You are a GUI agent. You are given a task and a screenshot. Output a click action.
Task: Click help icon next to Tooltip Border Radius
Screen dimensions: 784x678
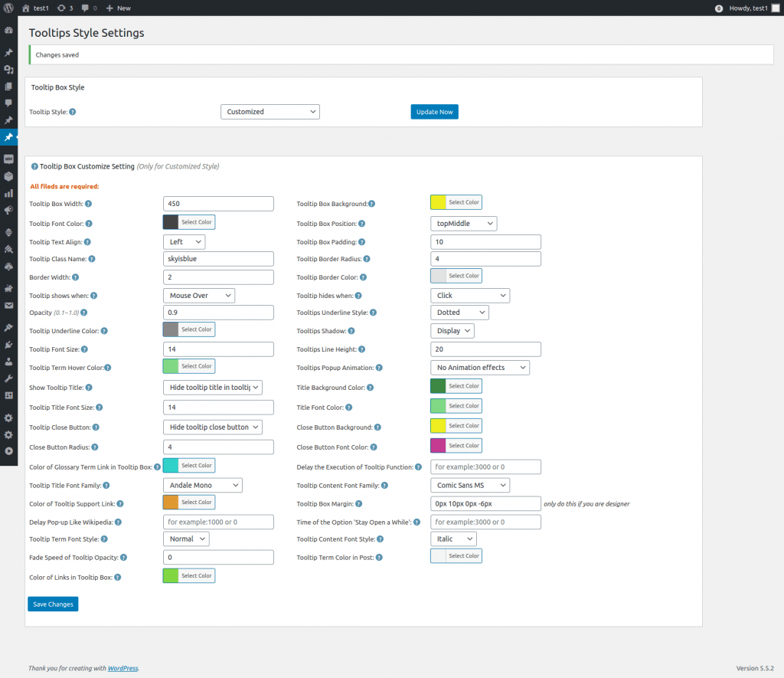pos(367,259)
